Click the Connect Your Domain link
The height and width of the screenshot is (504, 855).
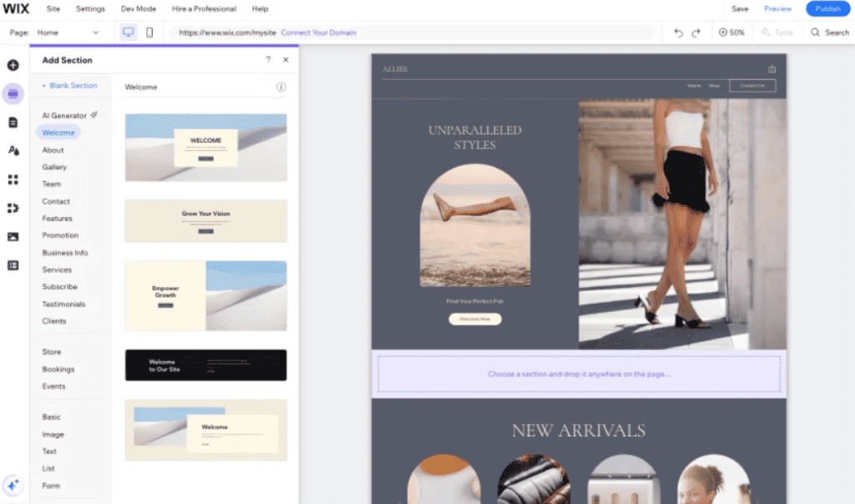pyautogui.click(x=318, y=33)
